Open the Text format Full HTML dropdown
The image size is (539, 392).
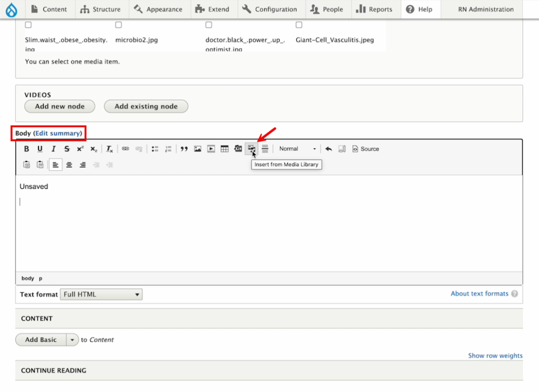(101, 295)
